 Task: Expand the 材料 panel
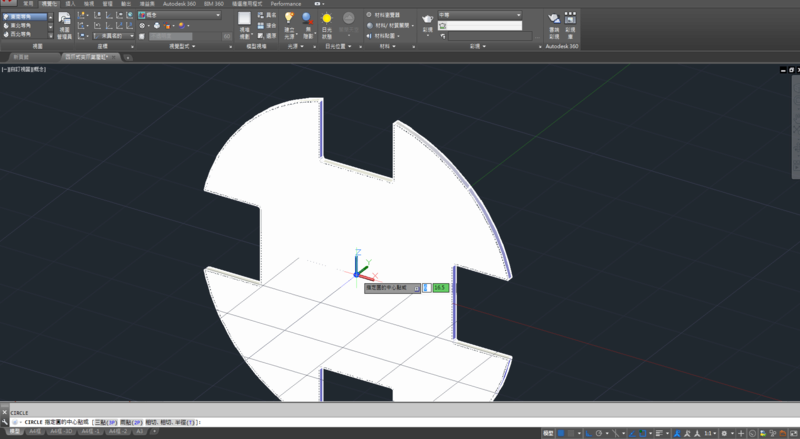click(x=387, y=46)
